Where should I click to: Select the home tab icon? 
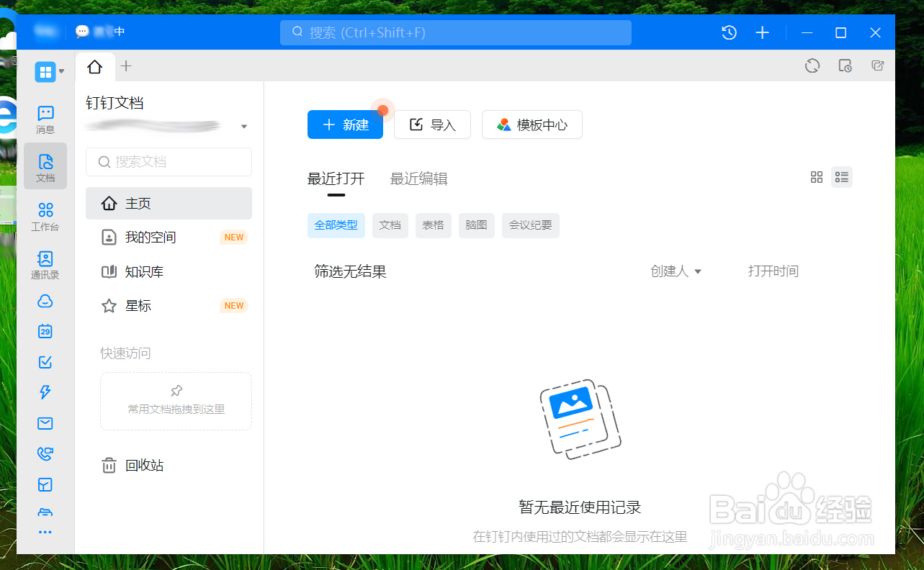point(95,67)
